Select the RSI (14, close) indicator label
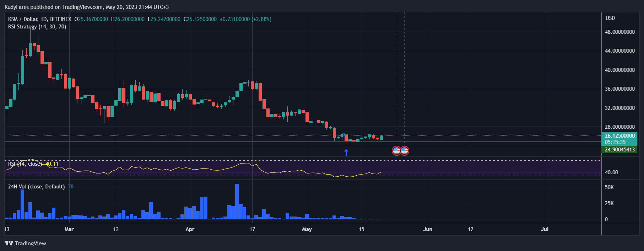This screenshot has height=251, width=644. (25, 164)
